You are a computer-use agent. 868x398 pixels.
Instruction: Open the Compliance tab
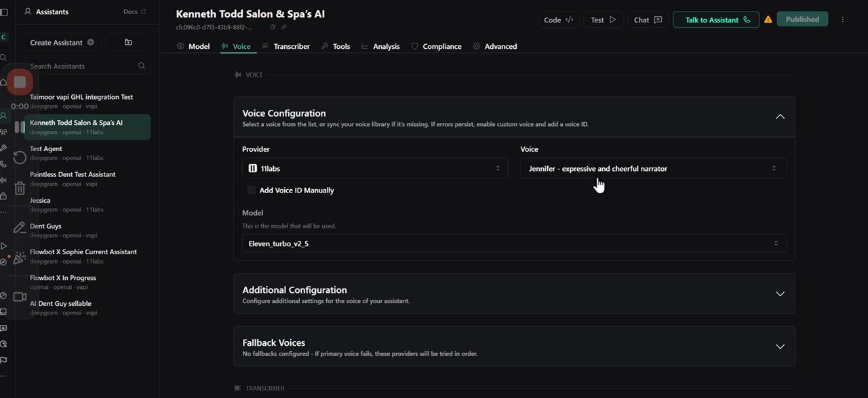(x=436, y=46)
